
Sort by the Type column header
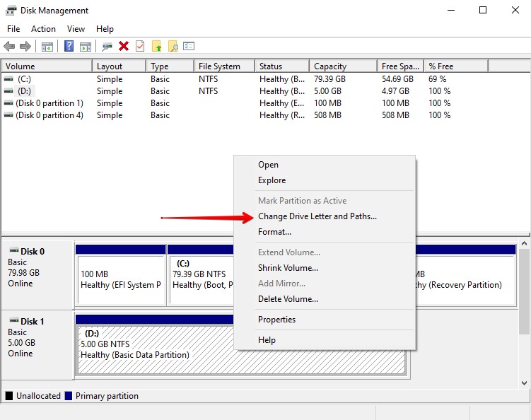click(170, 66)
